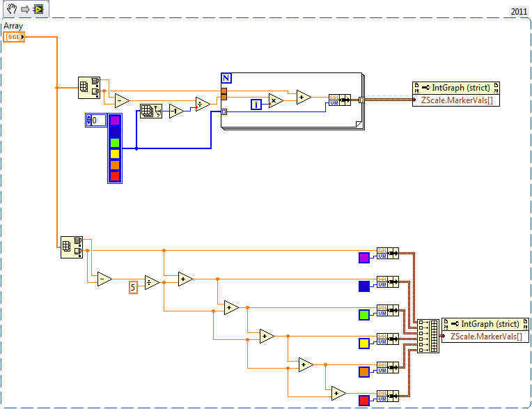The width and height of the screenshot is (532, 409).
Task: Click the first Add node after the divide
Action: [x=185, y=279]
